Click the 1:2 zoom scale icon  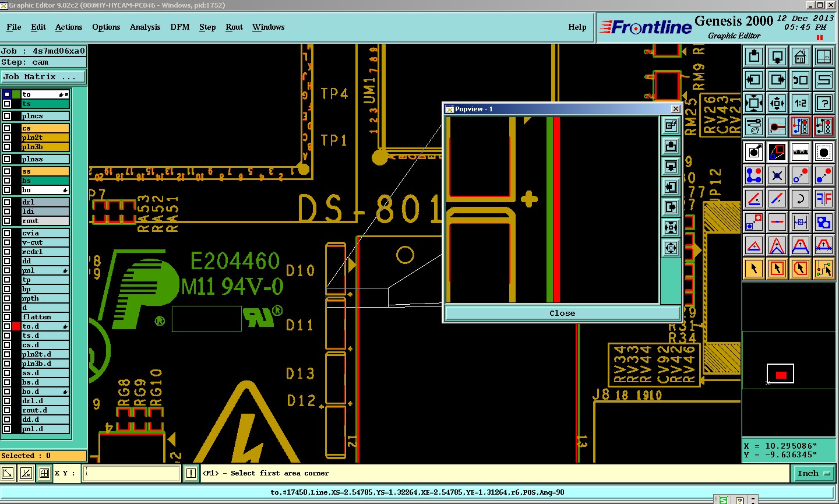801,104
